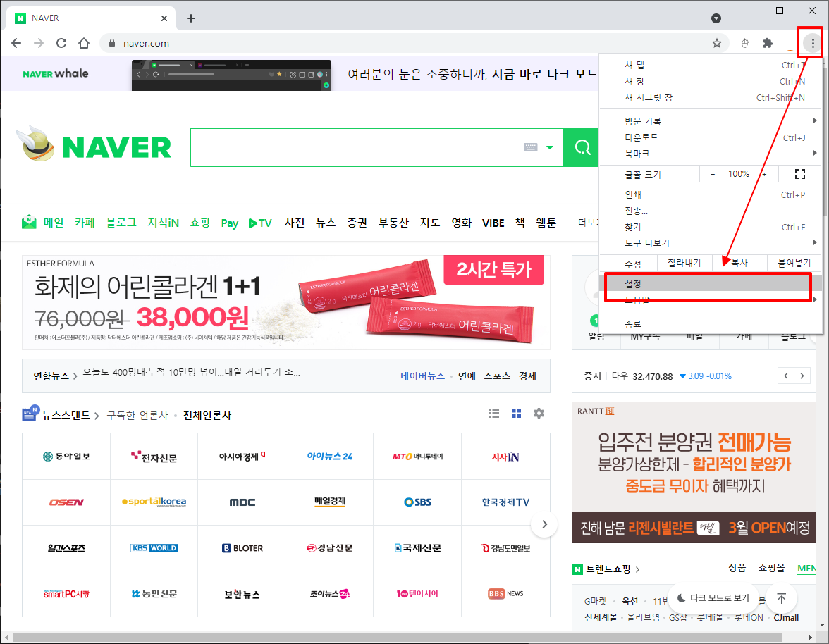Open Naver TV navigation link
This screenshot has height=644, width=829.
[x=260, y=223]
